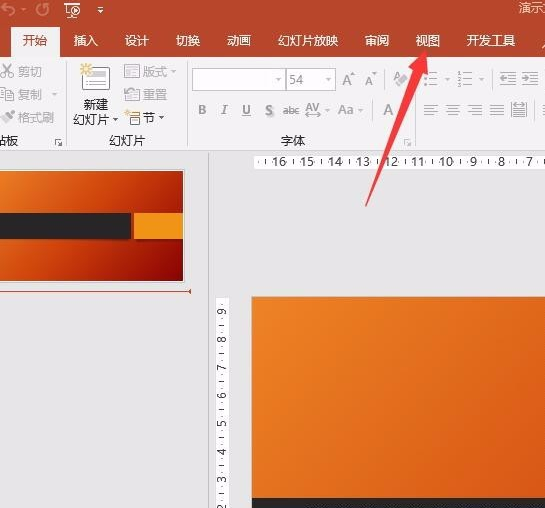Open the font color A picker

[388, 110]
